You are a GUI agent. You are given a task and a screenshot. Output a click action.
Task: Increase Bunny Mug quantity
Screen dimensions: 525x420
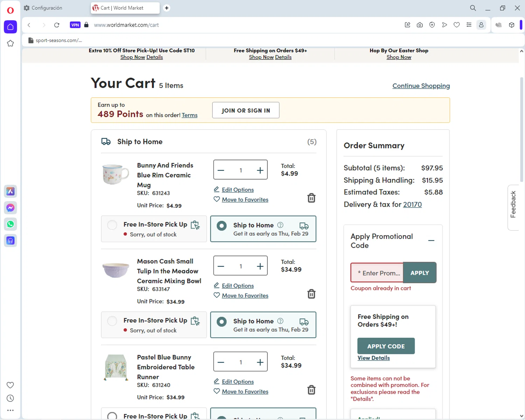(260, 170)
